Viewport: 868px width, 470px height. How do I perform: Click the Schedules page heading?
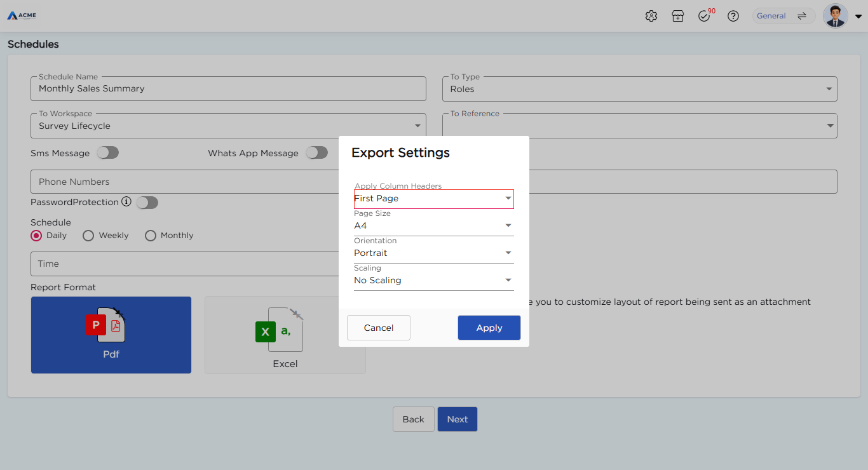click(33, 44)
